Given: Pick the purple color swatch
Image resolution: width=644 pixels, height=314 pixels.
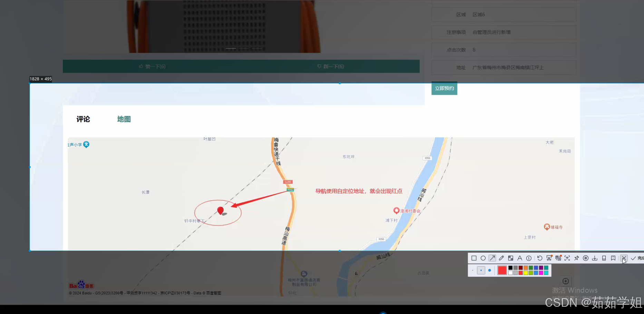Looking at the screenshot, I should tap(541, 268).
